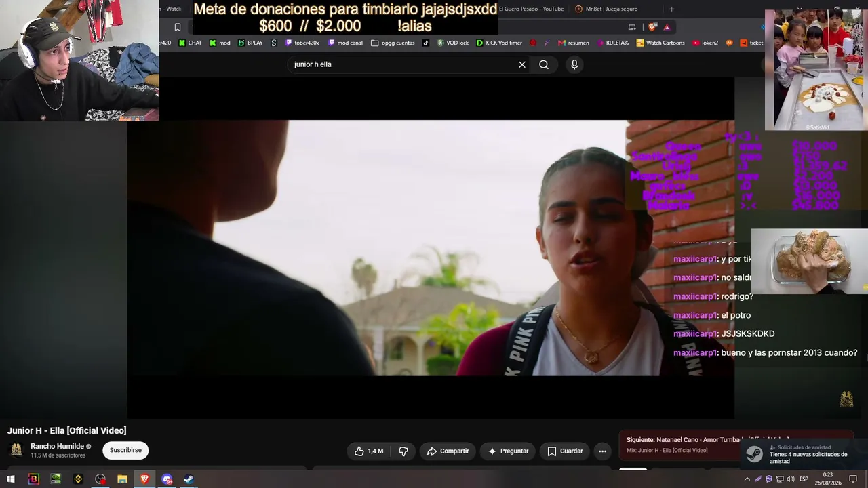This screenshot has height=488, width=868.
Task: Open the three-dot more actions menu
Action: (x=602, y=451)
